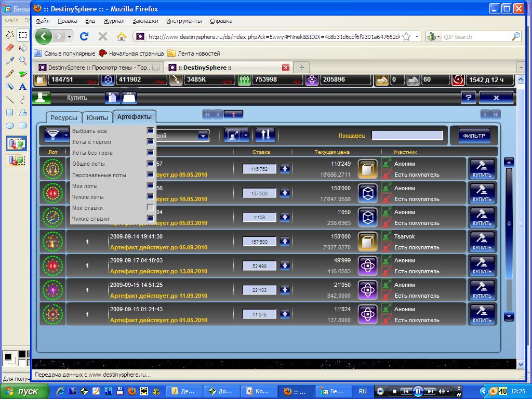532x399 pixels.
Task: Open the Firefox tab list dropdown
Action: coord(521,67)
